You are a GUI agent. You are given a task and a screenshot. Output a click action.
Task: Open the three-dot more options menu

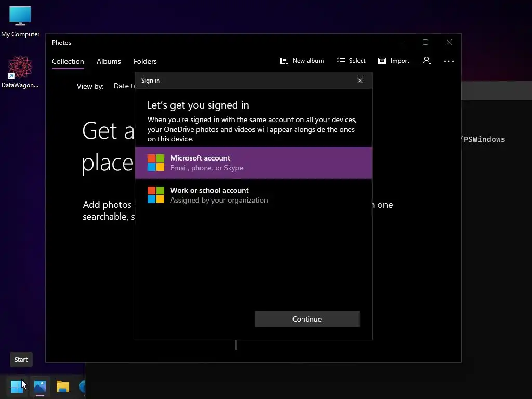pyautogui.click(x=448, y=61)
